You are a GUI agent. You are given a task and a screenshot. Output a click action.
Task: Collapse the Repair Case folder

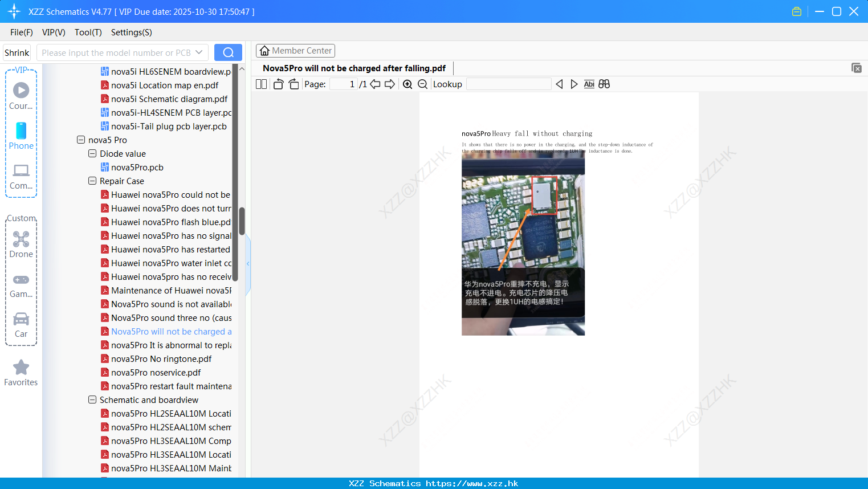coord(92,181)
